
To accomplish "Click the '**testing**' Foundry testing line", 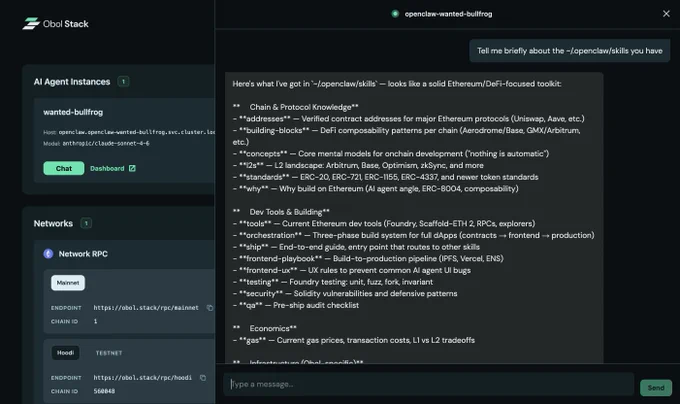I will 333,282.
